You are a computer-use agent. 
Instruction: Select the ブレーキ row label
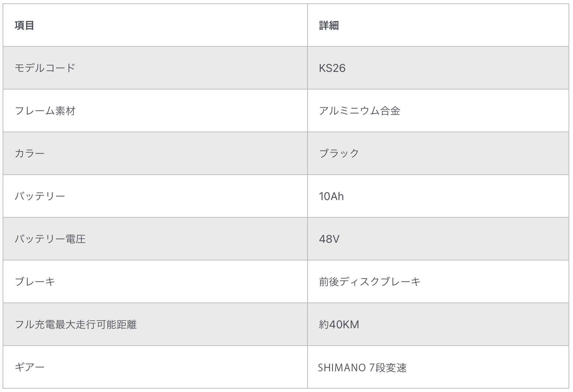point(35,281)
